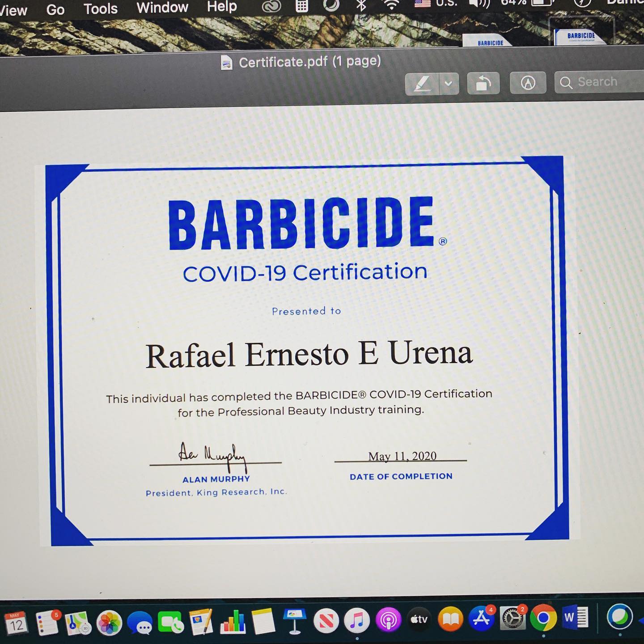This screenshot has height=644, width=644.
Task: Open Notes from the Dock
Action: click(263, 621)
